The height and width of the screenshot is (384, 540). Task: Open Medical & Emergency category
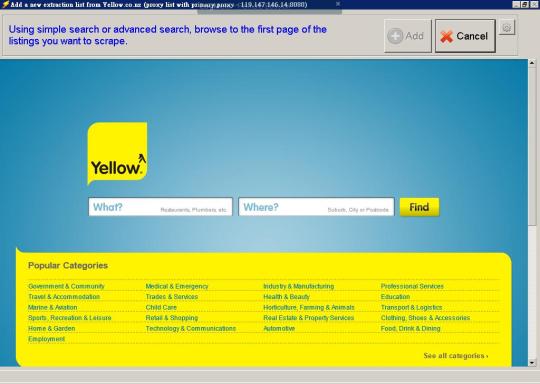[x=177, y=286]
